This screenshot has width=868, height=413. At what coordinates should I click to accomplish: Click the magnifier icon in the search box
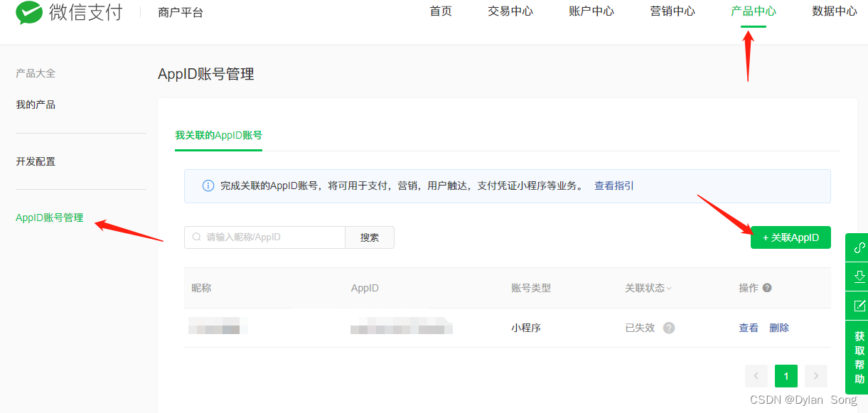tap(196, 237)
